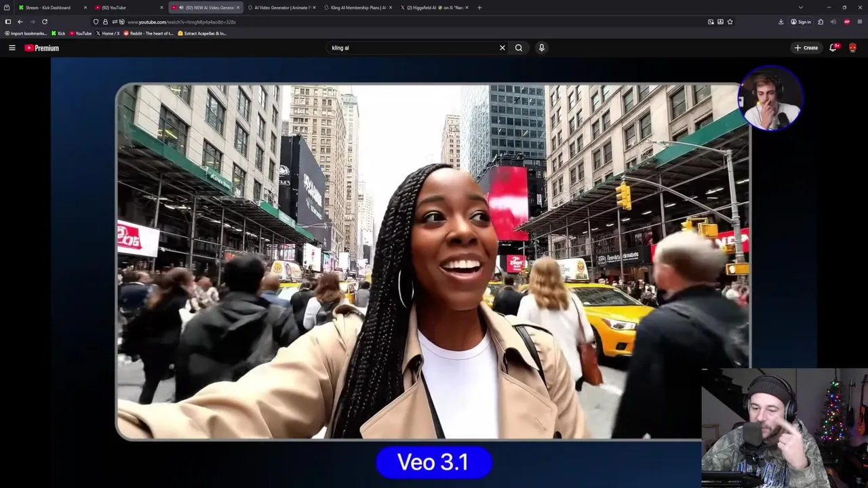Close the Kling AI Membership Plans tab

tap(391, 7)
